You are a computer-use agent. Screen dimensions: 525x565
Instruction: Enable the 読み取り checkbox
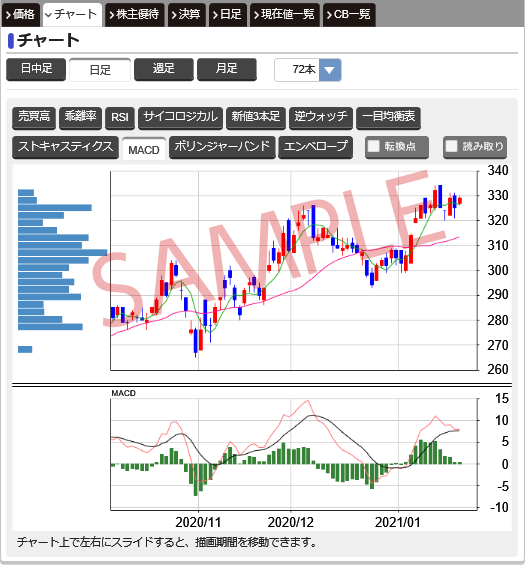[451, 146]
